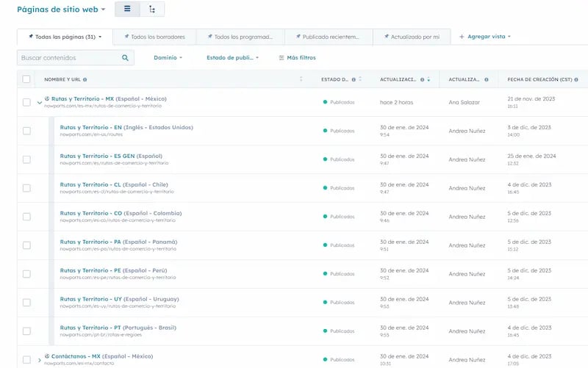The height and width of the screenshot is (368, 588).
Task: Collapse Rutas y Territorio - MX group
Action: (39, 103)
